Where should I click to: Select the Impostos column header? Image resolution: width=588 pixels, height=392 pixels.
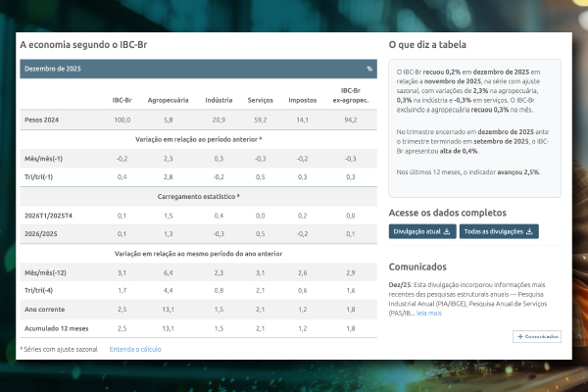(x=303, y=100)
